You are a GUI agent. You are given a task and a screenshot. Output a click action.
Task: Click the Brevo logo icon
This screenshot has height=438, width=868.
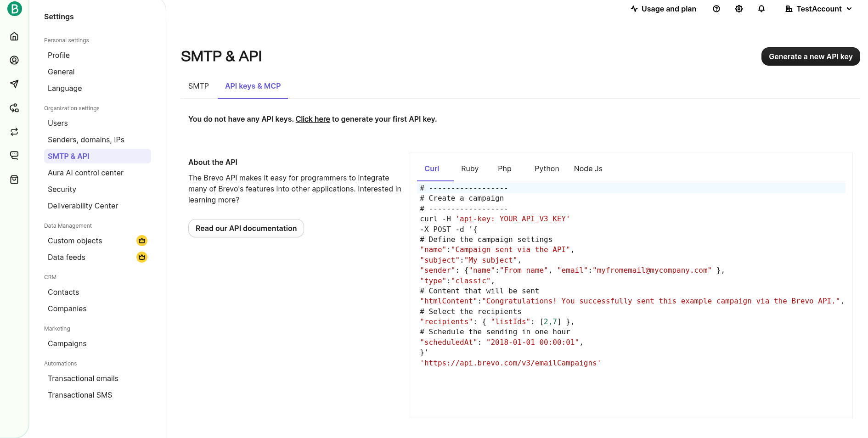tap(15, 9)
